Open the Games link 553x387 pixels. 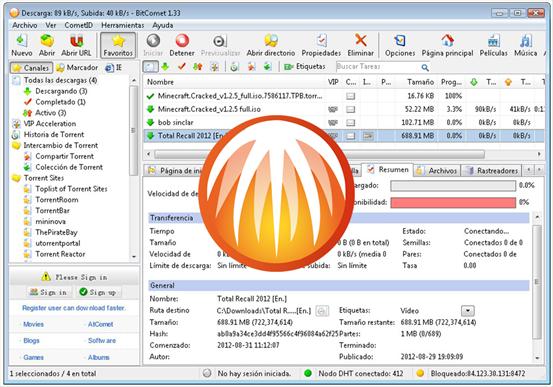(x=33, y=357)
